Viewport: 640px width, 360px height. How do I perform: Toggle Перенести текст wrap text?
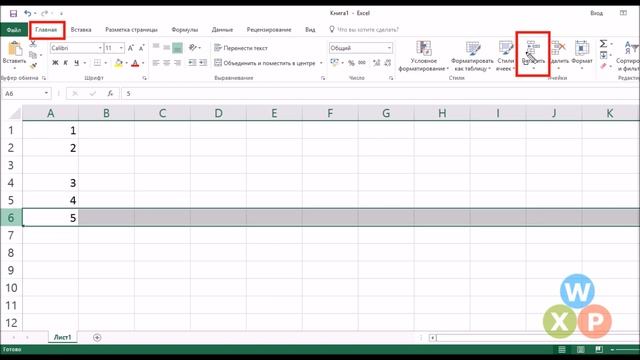pyautogui.click(x=241, y=48)
